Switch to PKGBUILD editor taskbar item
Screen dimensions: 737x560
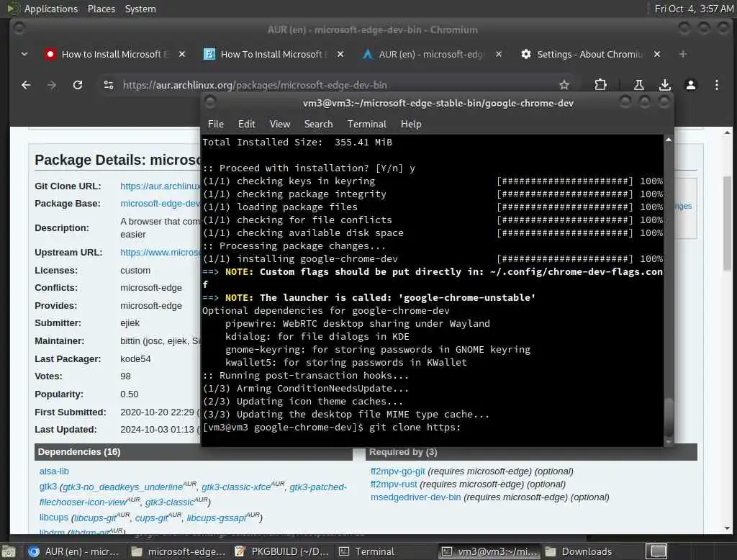coord(282,551)
